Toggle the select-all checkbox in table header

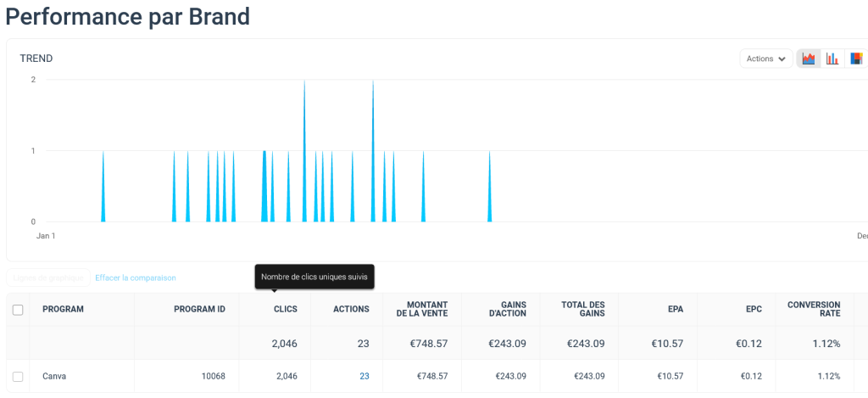[x=18, y=310]
